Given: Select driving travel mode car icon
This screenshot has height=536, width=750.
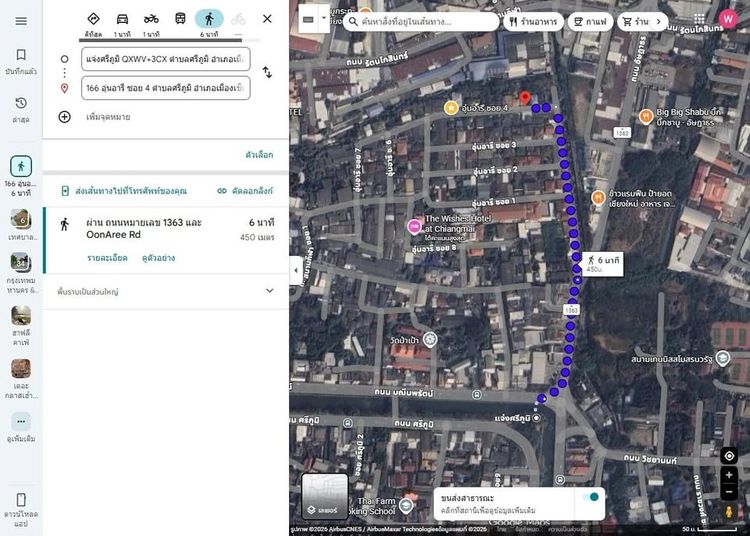Looking at the screenshot, I should [122, 19].
